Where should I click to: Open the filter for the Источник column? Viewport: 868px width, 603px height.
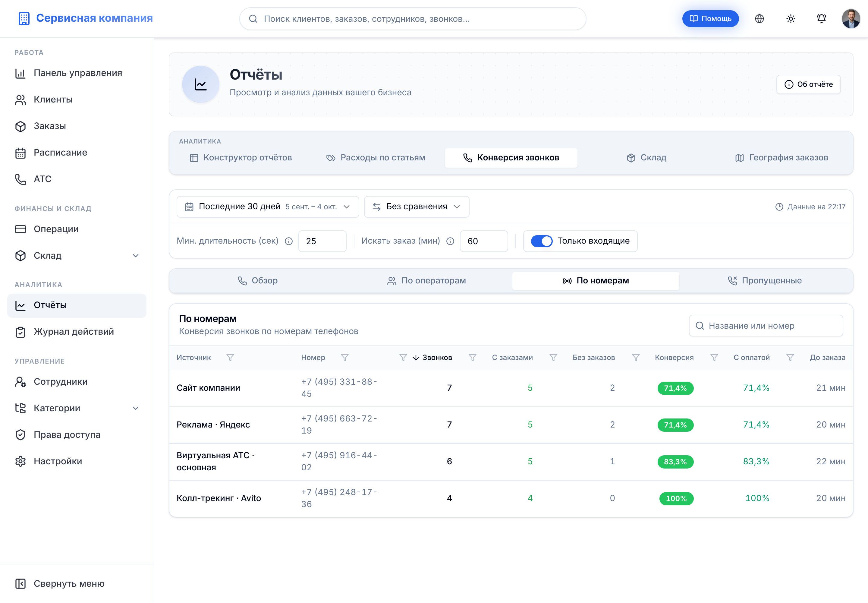pos(230,357)
